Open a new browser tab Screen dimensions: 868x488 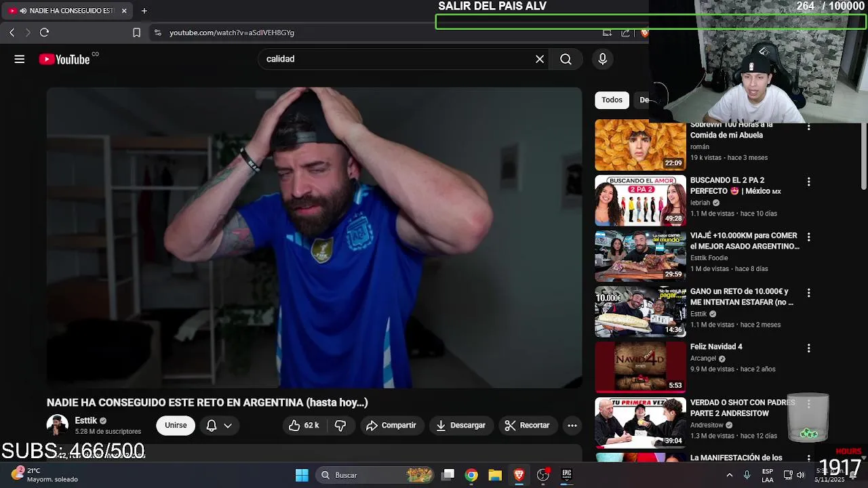[x=144, y=11]
